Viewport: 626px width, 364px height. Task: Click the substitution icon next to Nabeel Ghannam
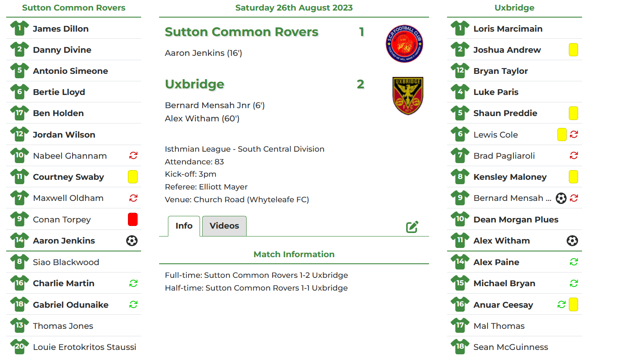pos(133,155)
